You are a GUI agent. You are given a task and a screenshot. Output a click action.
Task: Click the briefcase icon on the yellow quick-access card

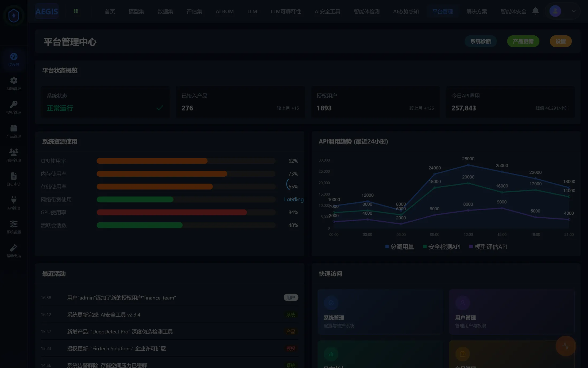point(463,354)
